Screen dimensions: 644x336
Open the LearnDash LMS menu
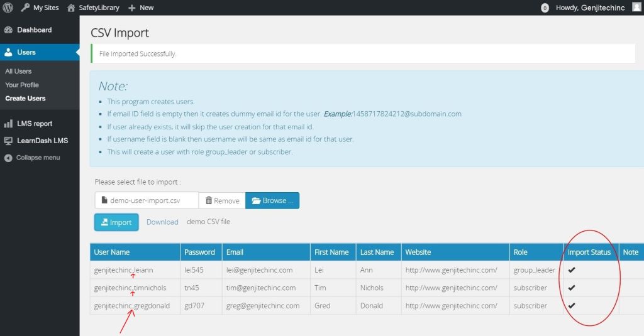42,141
